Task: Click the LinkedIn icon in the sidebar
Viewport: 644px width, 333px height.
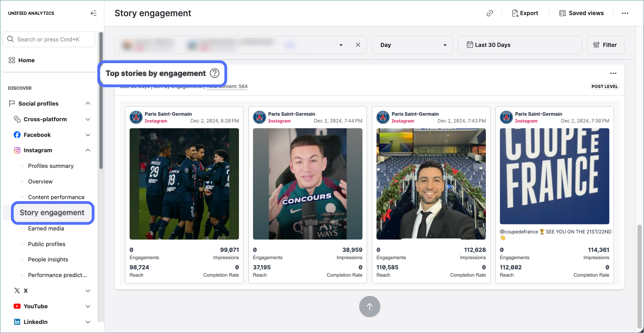Action: pyautogui.click(x=17, y=322)
